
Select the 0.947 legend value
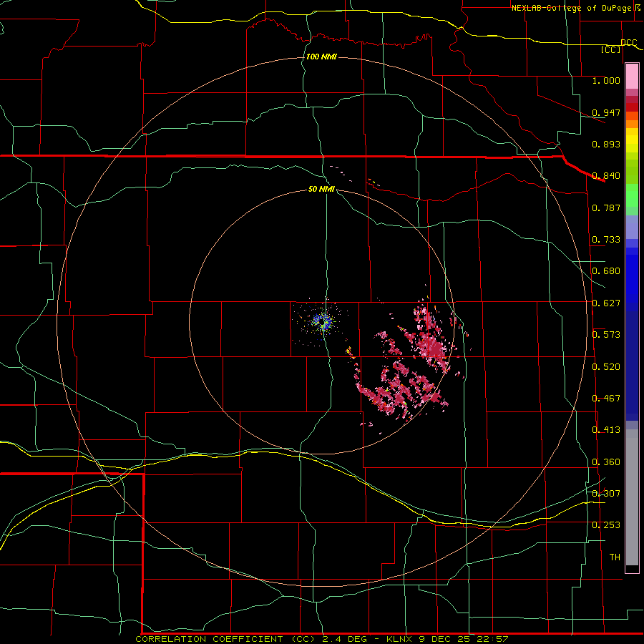point(606,112)
